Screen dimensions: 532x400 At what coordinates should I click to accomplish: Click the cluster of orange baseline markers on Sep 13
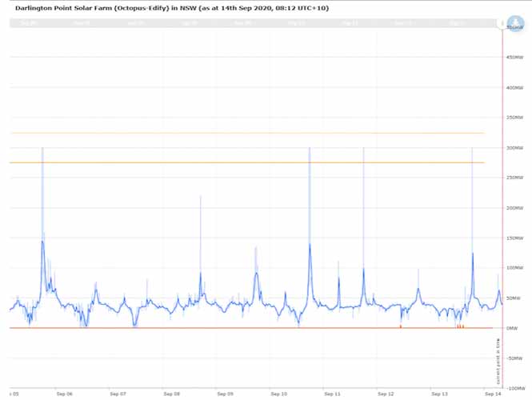460,326
